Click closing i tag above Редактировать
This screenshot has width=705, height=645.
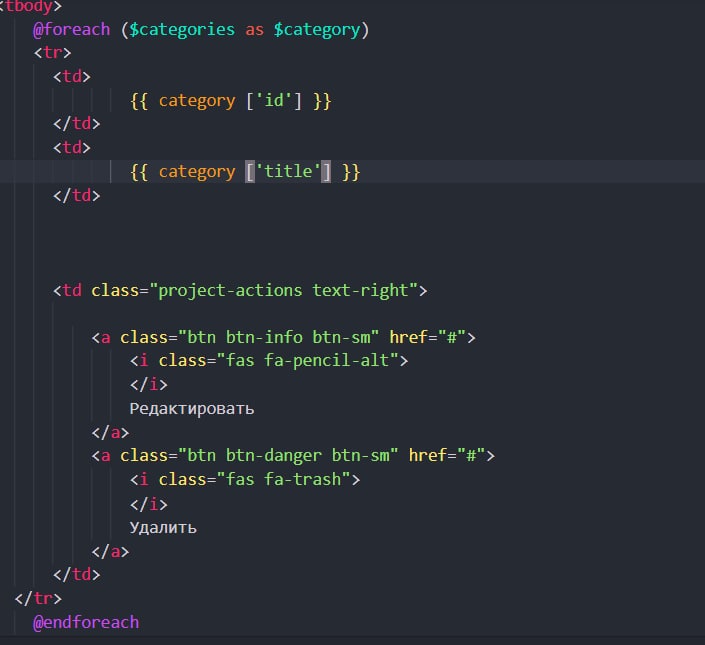[x=149, y=385]
